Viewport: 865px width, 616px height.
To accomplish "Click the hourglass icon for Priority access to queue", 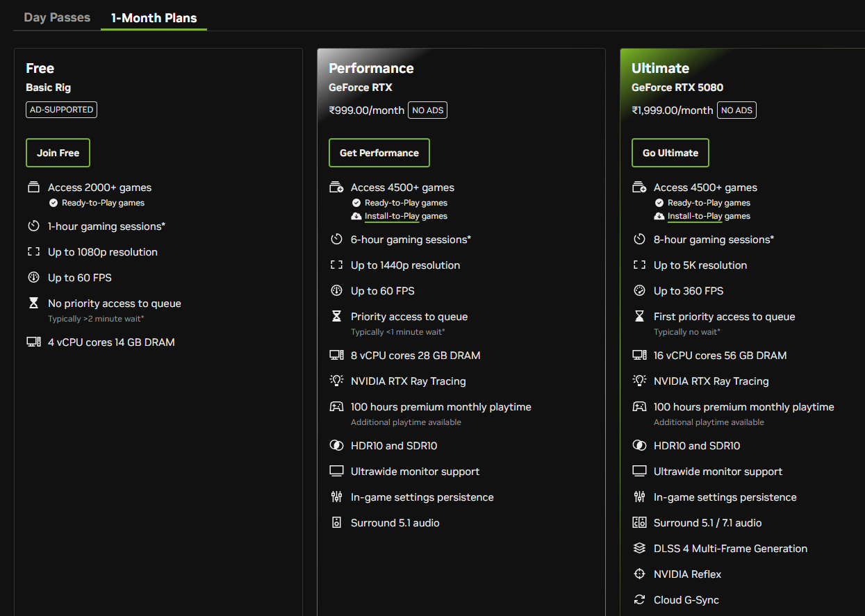I will point(336,317).
